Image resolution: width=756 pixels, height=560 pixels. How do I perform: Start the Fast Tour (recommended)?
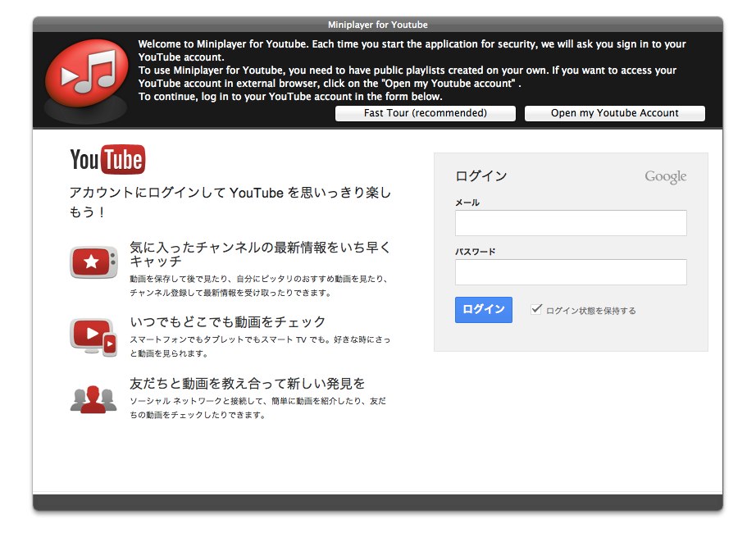point(426,113)
